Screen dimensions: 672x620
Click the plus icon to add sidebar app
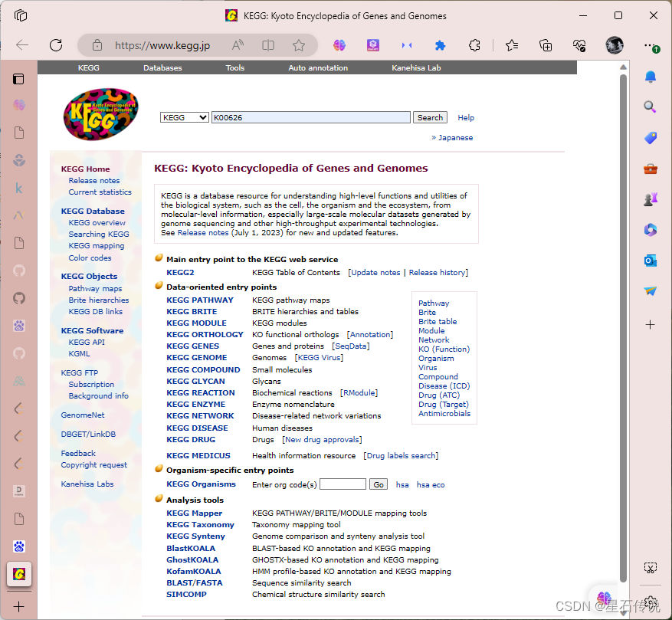650,325
